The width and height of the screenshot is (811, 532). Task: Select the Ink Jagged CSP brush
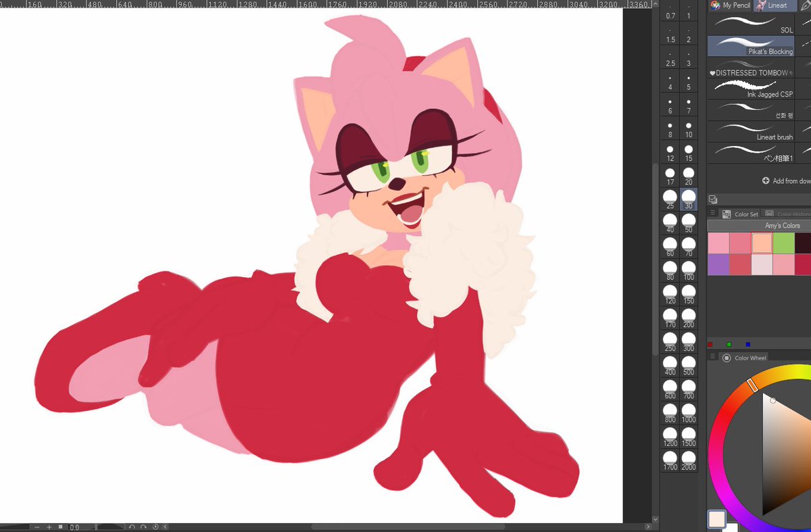click(x=752, y=89)
